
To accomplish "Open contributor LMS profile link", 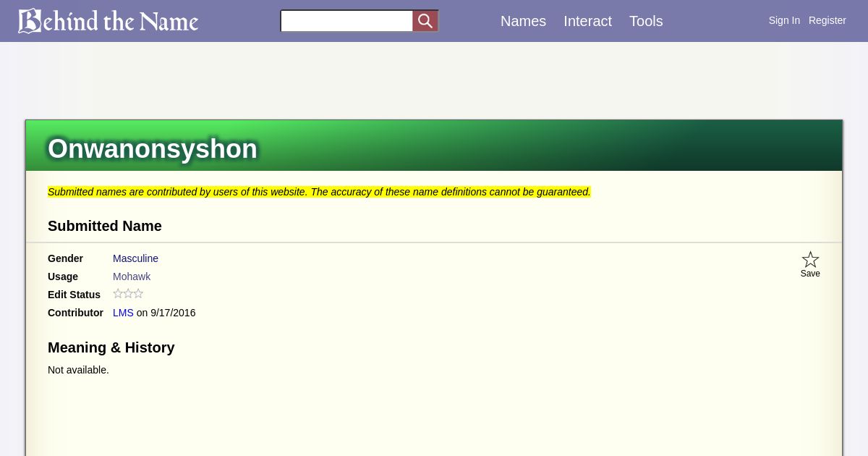I will click(x=123, y=313).
